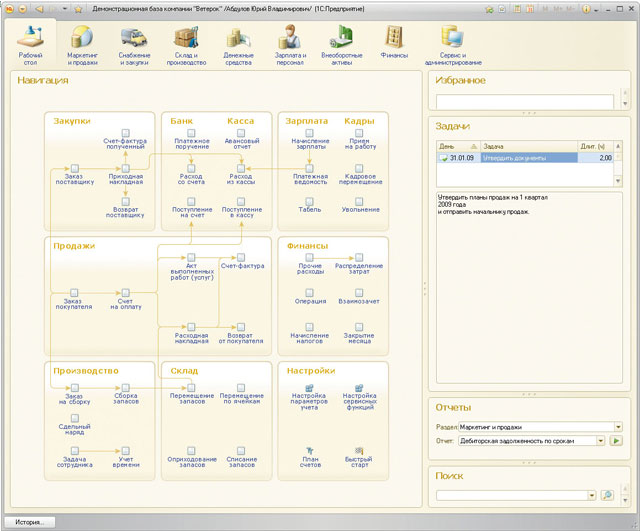640x531 pixels.
Task: Open Настройка параметров учета in Настройки
Action: pos(309,388)
